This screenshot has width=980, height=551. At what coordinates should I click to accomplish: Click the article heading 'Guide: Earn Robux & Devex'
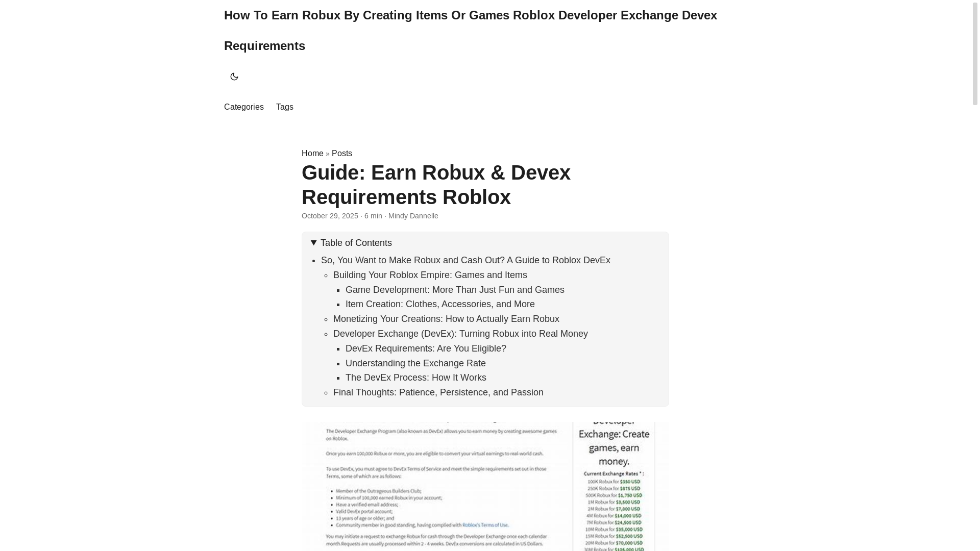coord(436,185)
